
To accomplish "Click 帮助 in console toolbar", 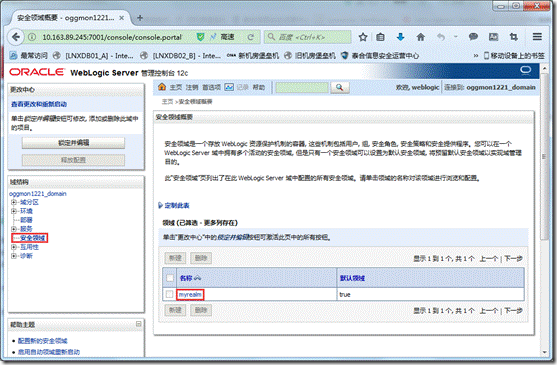I will (x=259, y=87).
